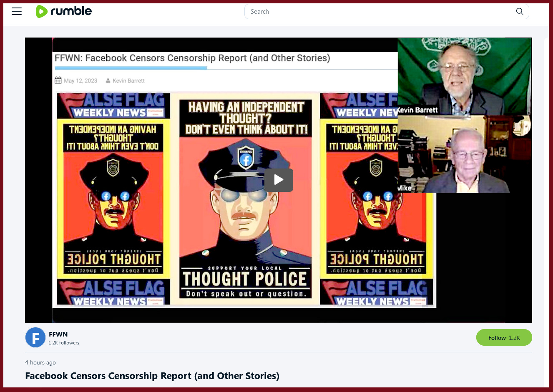Screen dimensions: 553x392
Task: Click the 'Facebook Censors Censorship Report' title
Action: coord(152,376)
